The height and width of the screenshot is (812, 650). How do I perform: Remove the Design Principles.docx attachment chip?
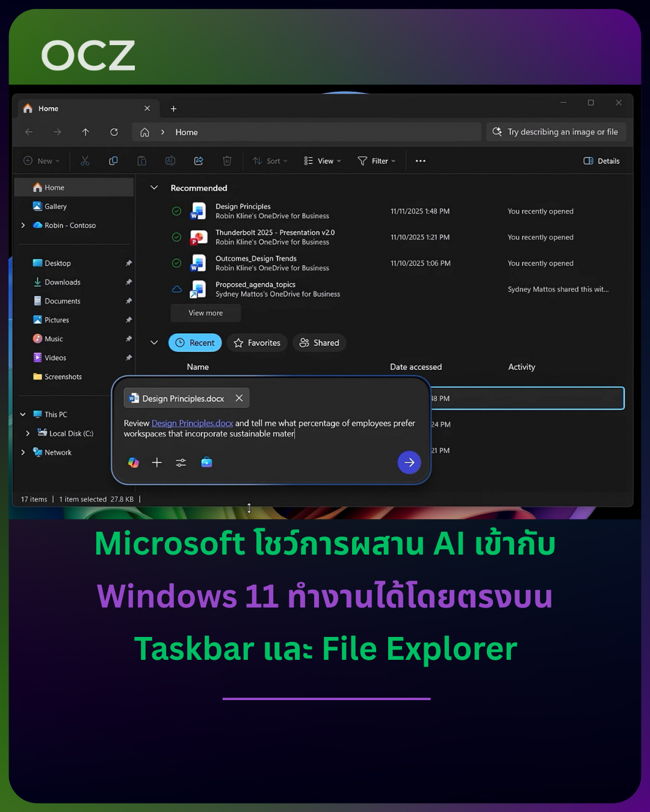tap(239, 398)
